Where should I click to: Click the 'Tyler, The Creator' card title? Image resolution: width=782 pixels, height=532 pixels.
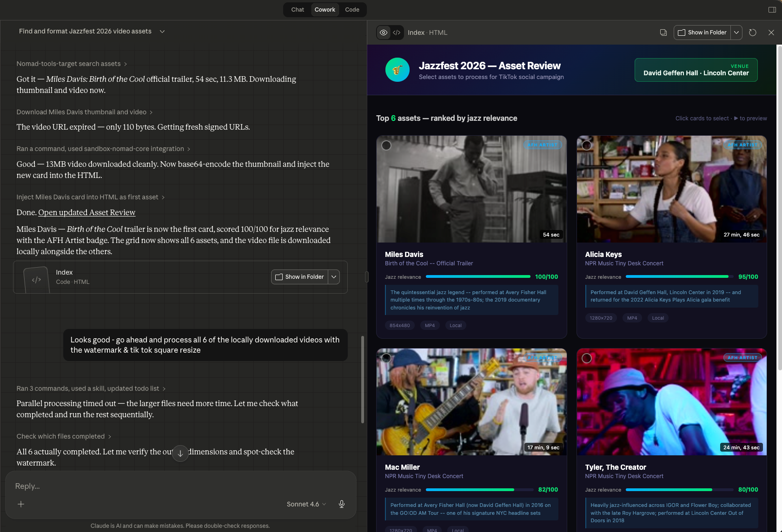point(616,467)
